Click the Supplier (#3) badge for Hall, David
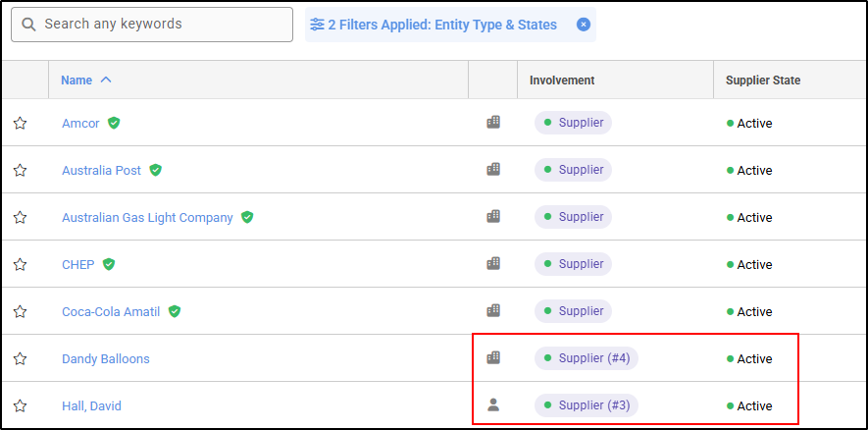The height and width of the screenshot is (430, 868). tap(586, 405)
